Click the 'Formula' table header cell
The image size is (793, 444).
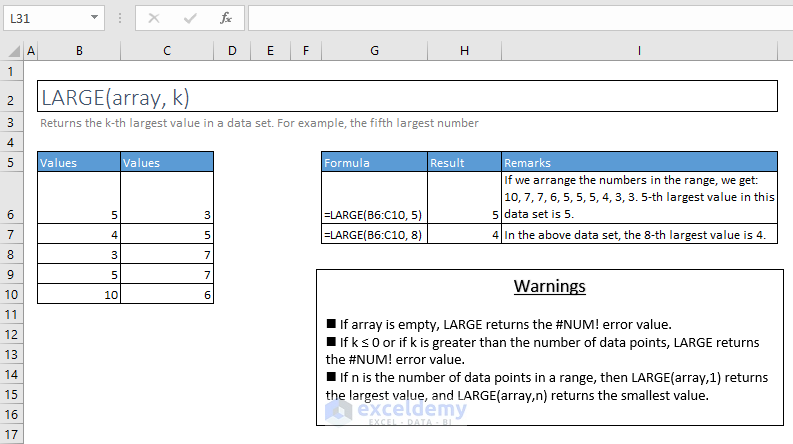coord(374,162)
